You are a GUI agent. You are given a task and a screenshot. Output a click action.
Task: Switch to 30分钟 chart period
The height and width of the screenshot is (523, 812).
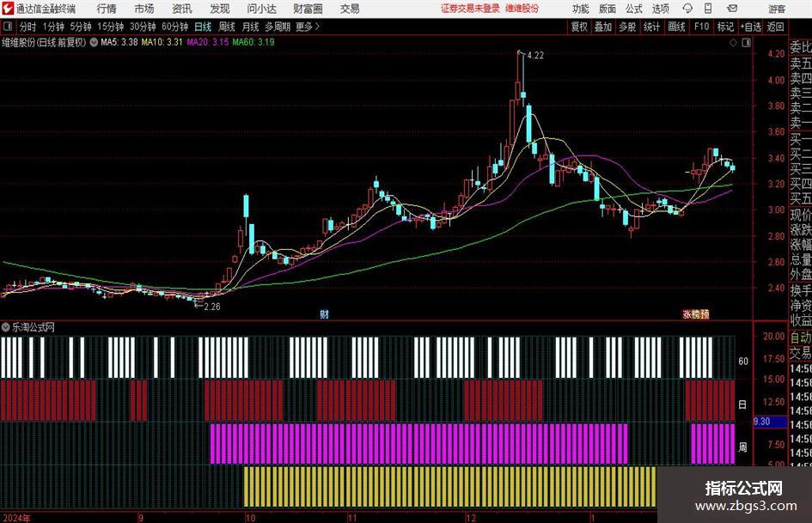click(x=143, y=27)
